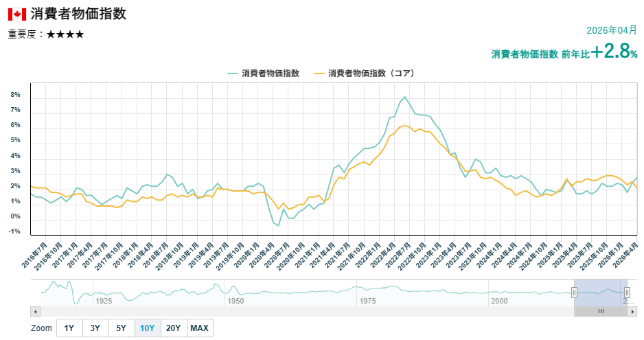Click the shaded selection in the navigator
This screenshot has width=644, height=340.
pos(601,293)
